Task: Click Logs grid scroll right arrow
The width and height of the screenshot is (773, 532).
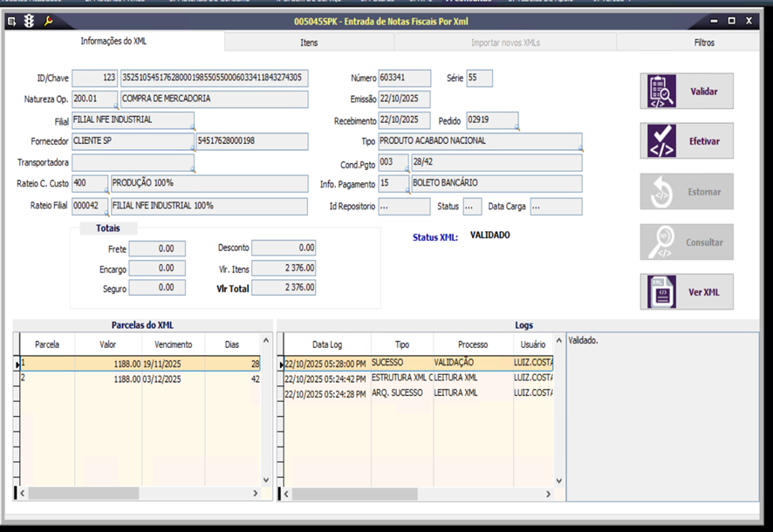Action: (x=548, y=494)
